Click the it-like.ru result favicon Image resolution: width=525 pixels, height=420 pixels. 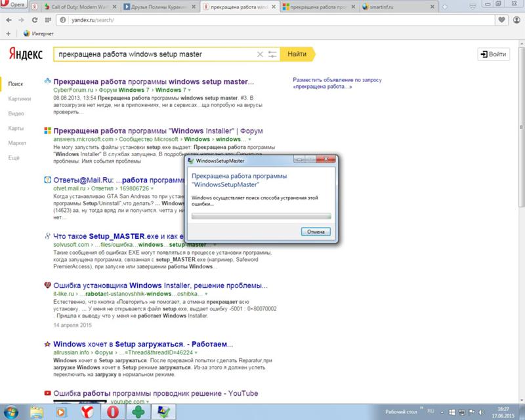(47, 285)
